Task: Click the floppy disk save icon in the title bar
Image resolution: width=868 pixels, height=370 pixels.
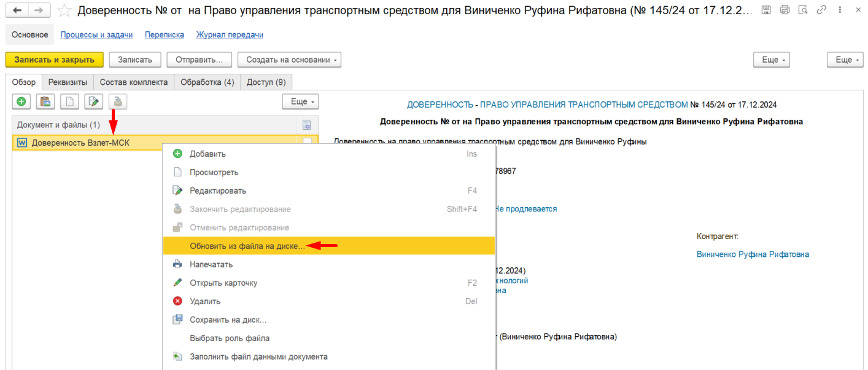Action: pos(766,10)
